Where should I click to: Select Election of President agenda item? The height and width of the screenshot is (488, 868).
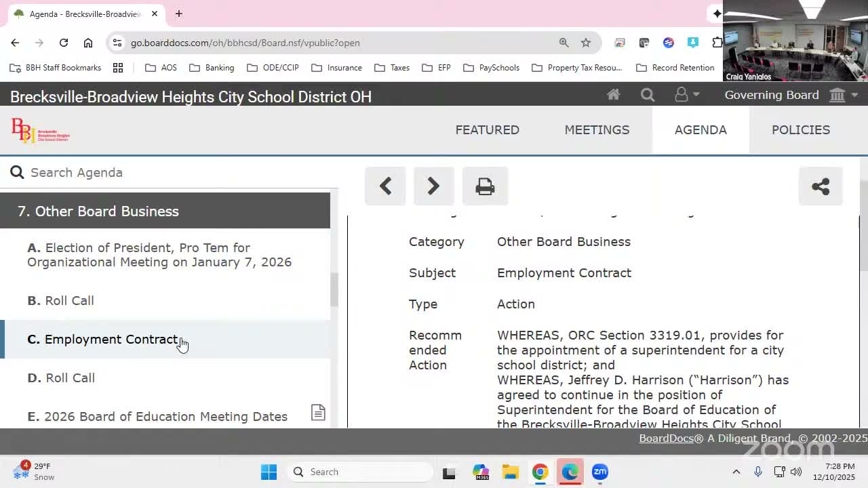pos(159,255)
